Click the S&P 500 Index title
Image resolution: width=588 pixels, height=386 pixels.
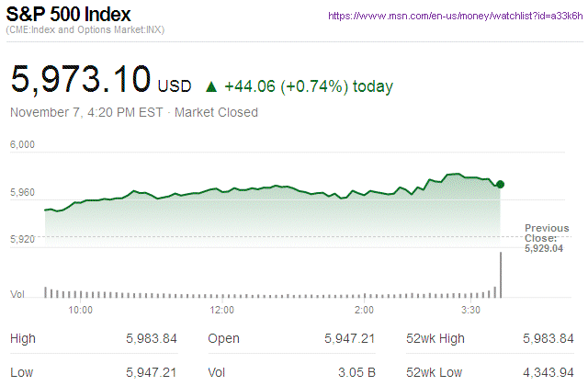(70, 15)
